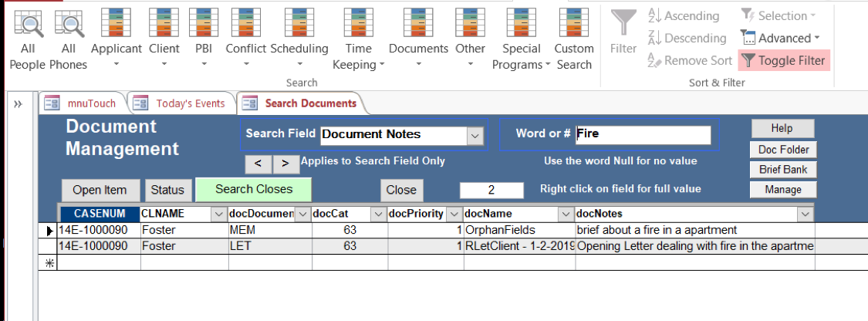
Task: Switch to the Today's Events tab
Action: pyautogui.click(x=181, y=103)
